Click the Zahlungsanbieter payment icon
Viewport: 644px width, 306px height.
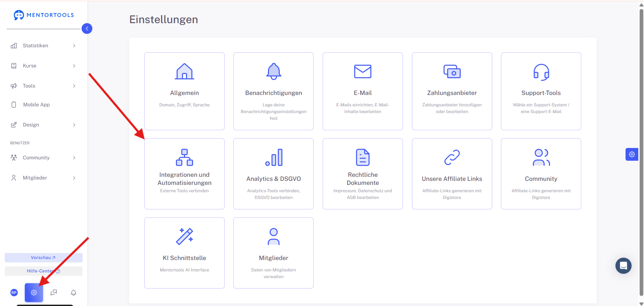click(x=452, y=71)
